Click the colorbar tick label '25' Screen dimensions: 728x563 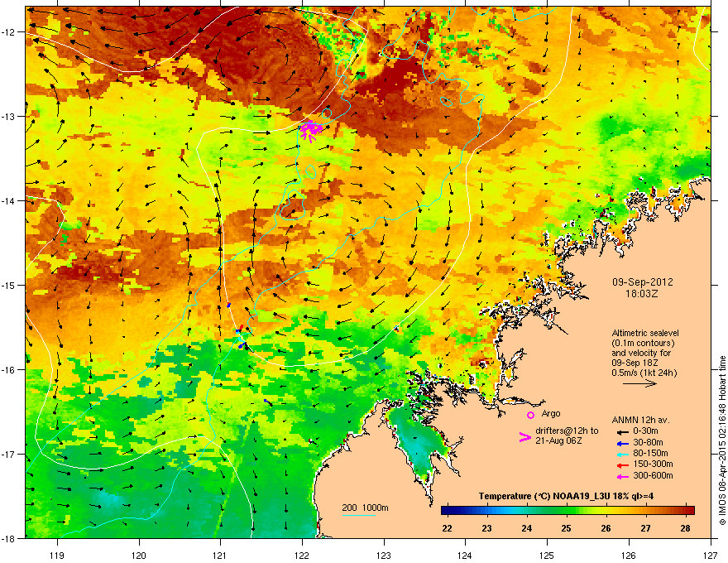point(566,528)
